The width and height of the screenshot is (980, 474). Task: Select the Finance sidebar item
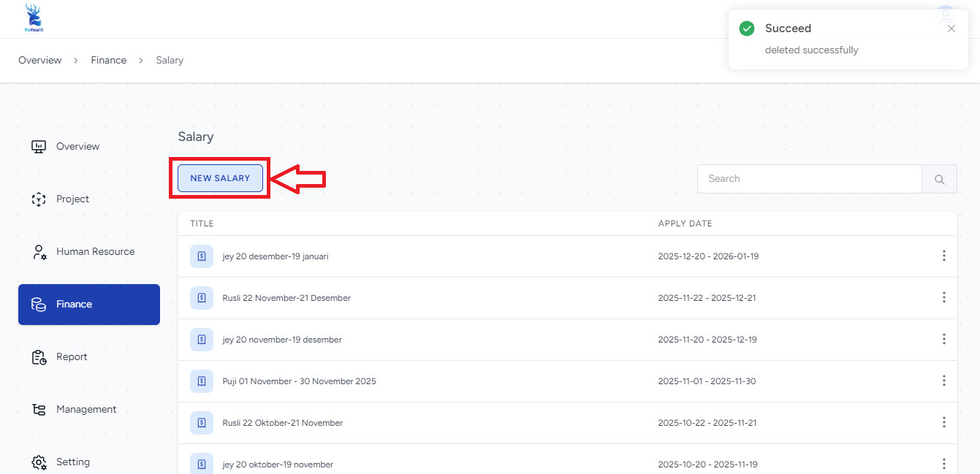pyautogui.click(x=88, y=304)
